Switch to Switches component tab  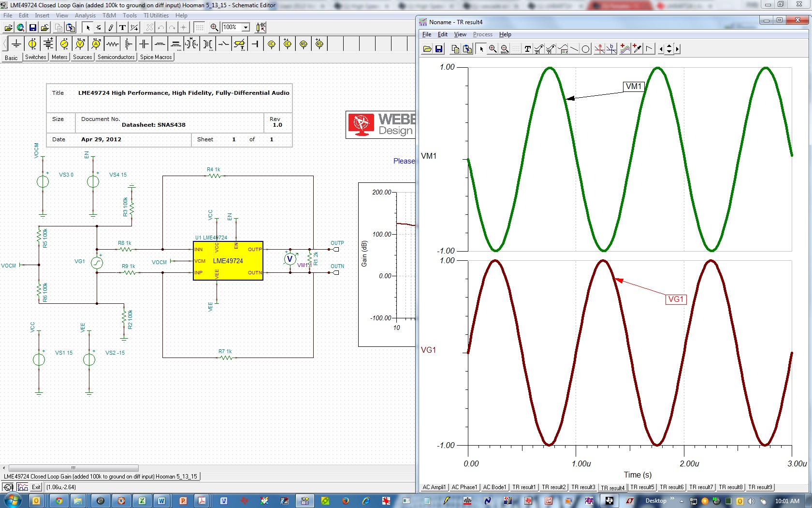click(35, 57)
